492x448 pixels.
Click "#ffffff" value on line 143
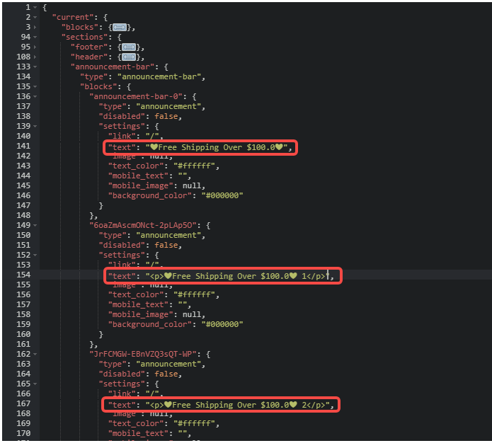[x=194, y=166]
